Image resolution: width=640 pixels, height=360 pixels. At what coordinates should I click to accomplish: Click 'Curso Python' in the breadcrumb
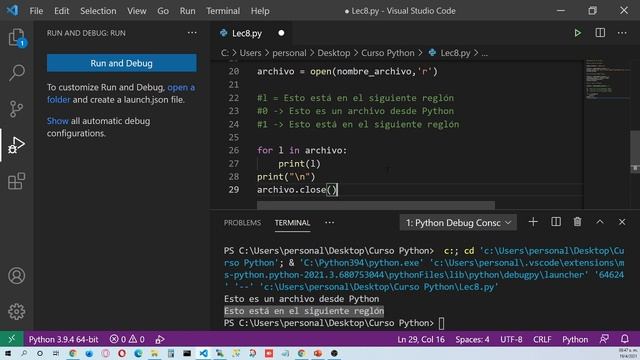click(387, 53)
